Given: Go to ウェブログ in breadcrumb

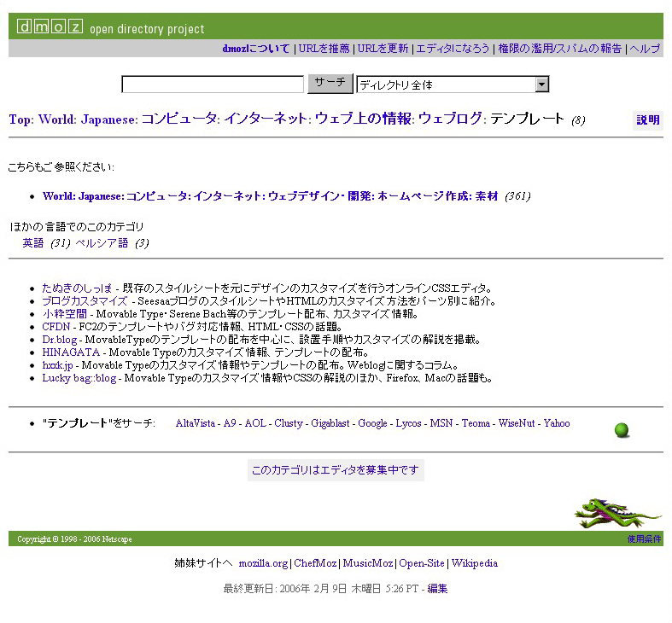Looking at the screenshot, I should [x=450, y=119].
